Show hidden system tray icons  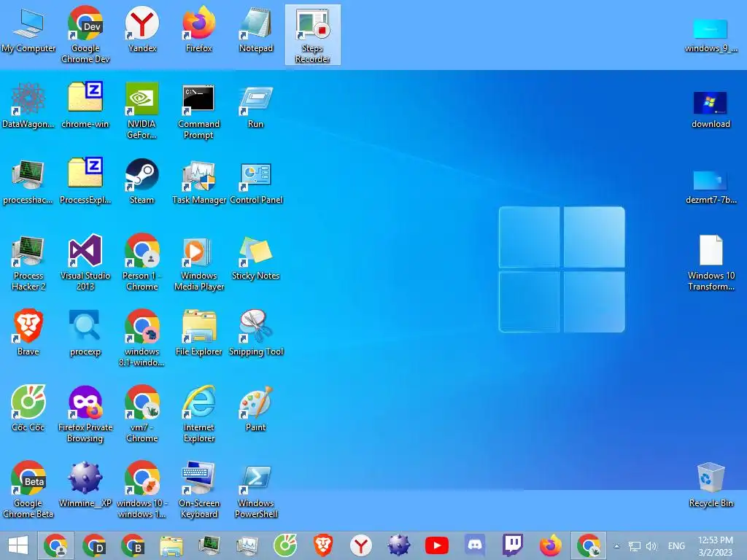(x=617, y=546)
